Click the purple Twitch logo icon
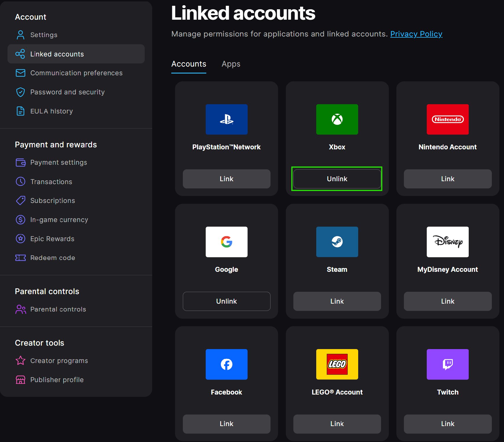Viewport: 504px width, 442px height. point(448,364)
